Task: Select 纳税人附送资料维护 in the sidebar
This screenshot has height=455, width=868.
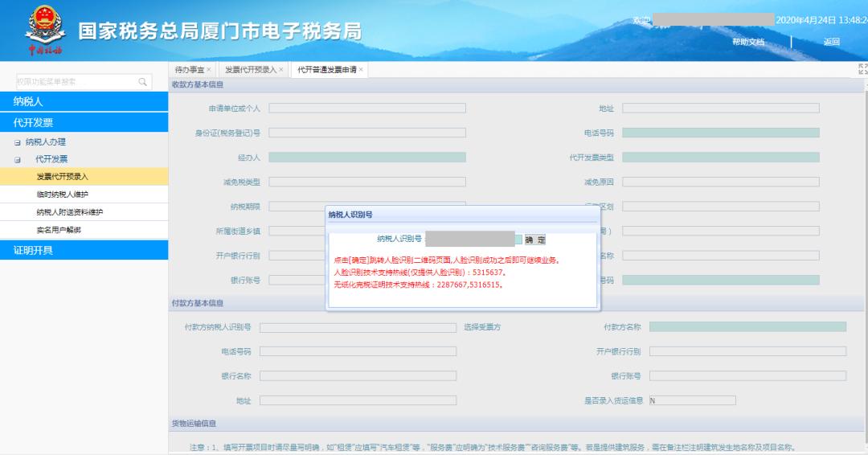Action: pos(84,212)
